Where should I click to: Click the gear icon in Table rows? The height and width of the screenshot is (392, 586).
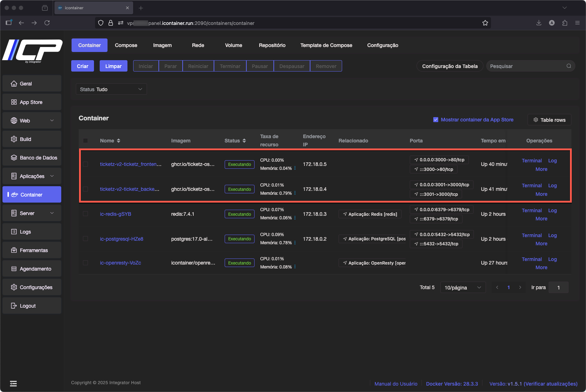535,120
